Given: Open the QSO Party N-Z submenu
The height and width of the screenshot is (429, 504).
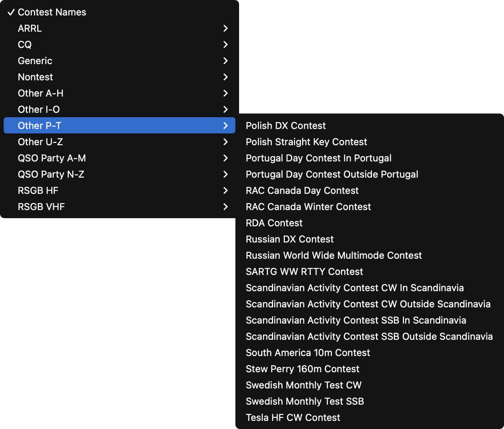Looking at the screenshot, I should pos(120,174).
